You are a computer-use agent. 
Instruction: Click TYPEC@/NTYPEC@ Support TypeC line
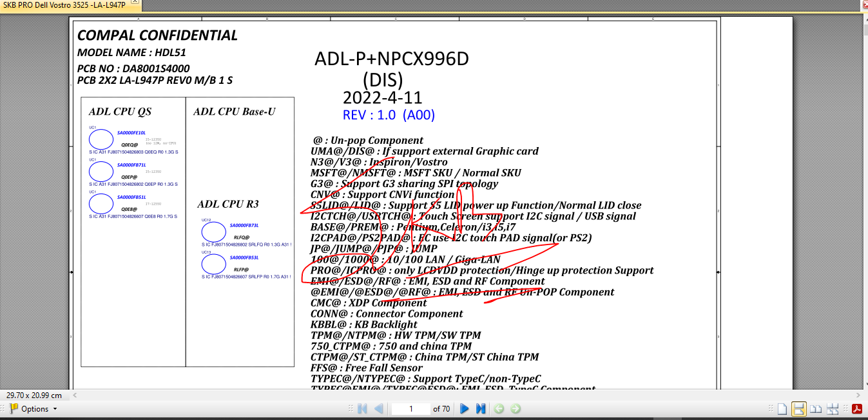point(426,379)
